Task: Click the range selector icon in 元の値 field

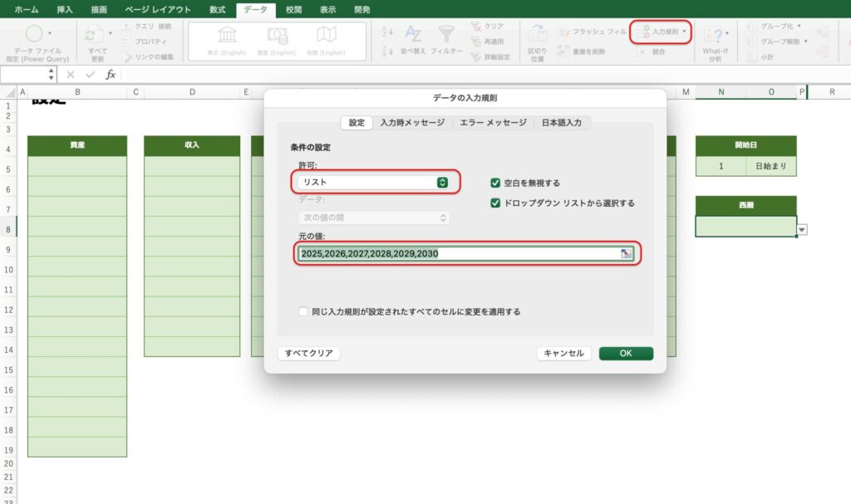Action: click(x=626, y=253)
